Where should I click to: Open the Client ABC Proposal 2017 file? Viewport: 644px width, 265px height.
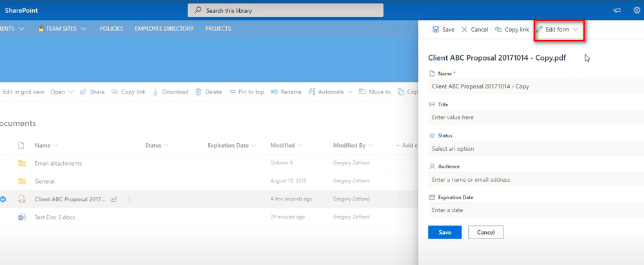pos(70,199)
